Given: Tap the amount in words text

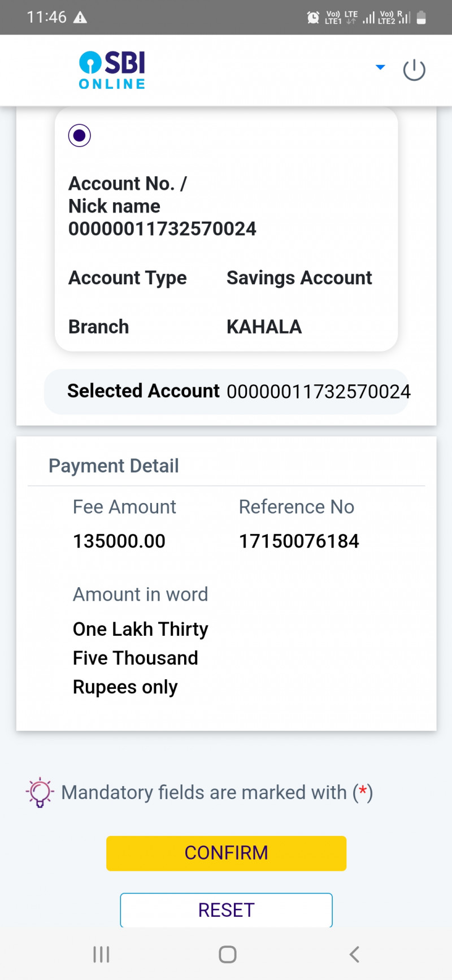Looking at the screenshot, I should (x=140, y=658).
